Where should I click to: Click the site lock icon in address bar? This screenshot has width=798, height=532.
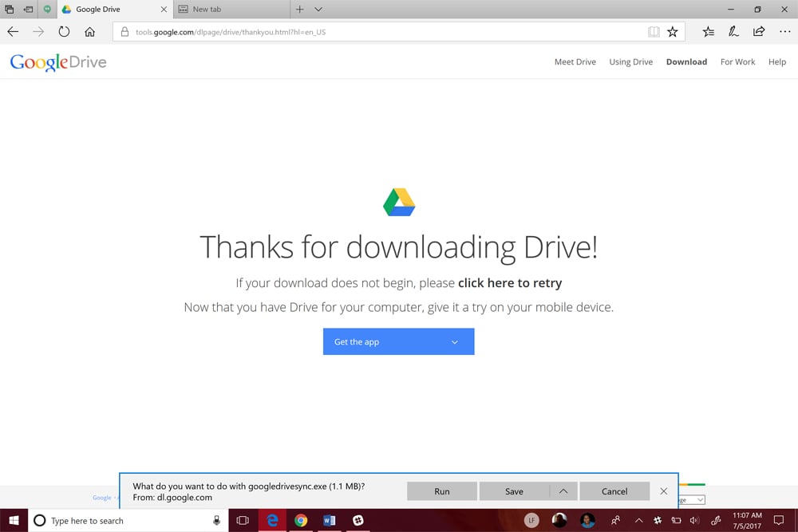click(x=124, y=32)
